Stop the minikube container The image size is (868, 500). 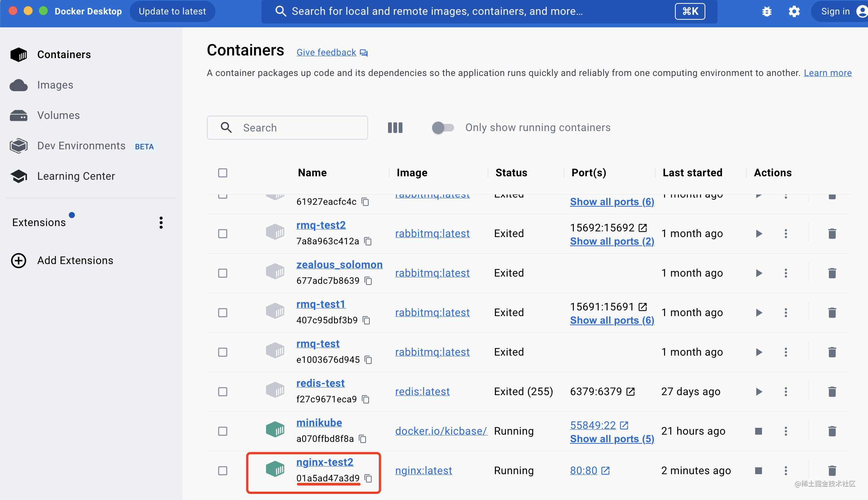tap(759, 431)
